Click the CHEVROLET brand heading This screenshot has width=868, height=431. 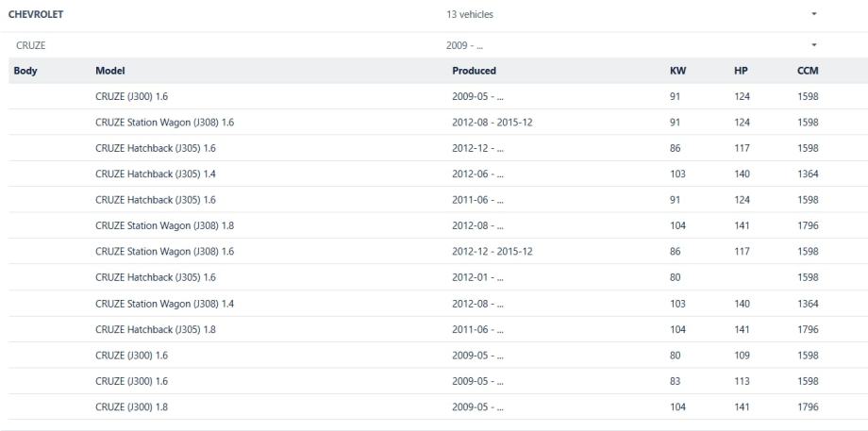click(x=36, y=14)
